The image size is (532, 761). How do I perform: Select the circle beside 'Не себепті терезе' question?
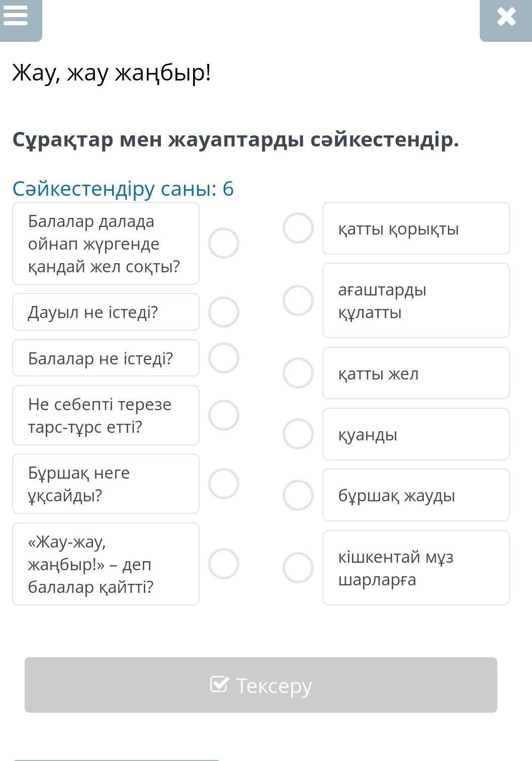point(224,415)
